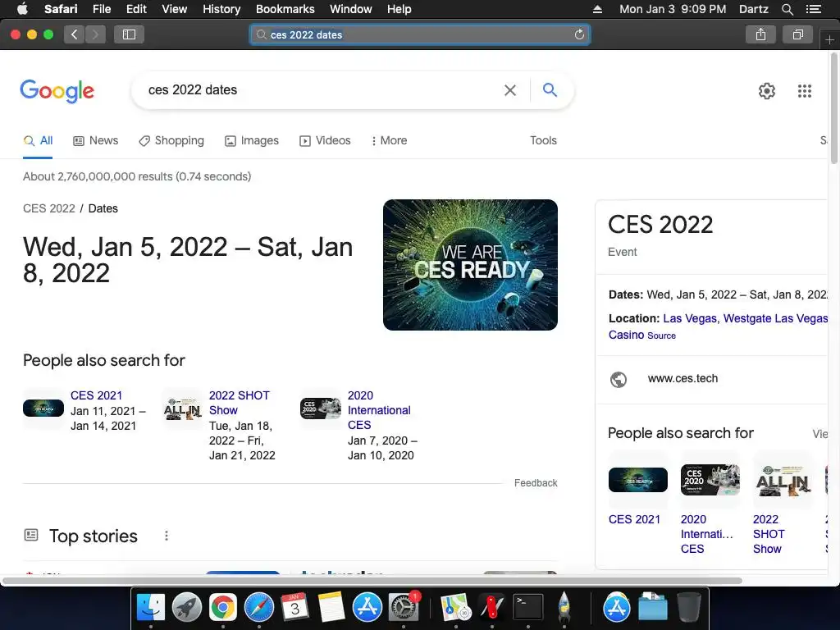Click the CES 2022 breadcrumb link
Screen dimensions: 840x630
point(48,208)
